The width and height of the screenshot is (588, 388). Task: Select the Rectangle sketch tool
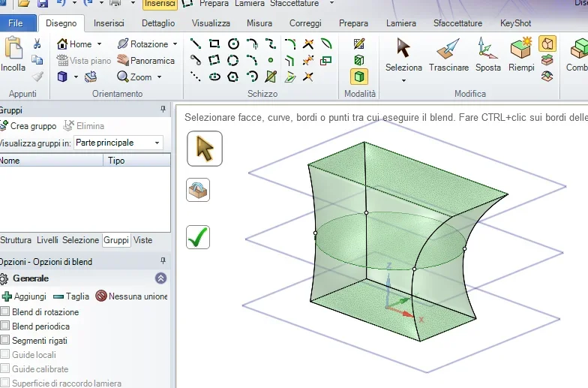(214, 44)
